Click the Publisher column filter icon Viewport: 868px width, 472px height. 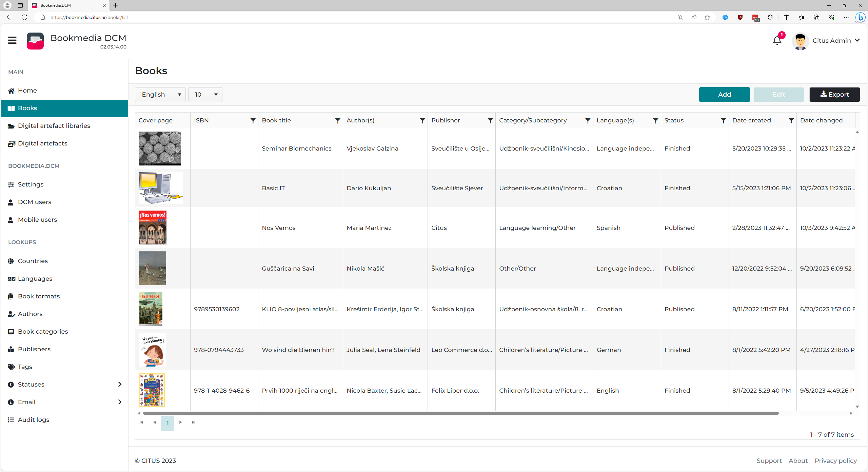pos(490,121)
